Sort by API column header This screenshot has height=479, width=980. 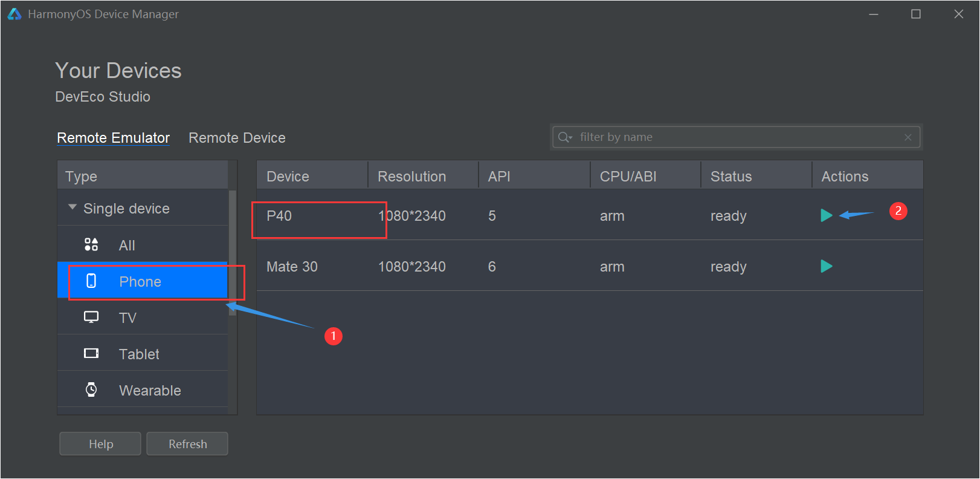point(534,176)
